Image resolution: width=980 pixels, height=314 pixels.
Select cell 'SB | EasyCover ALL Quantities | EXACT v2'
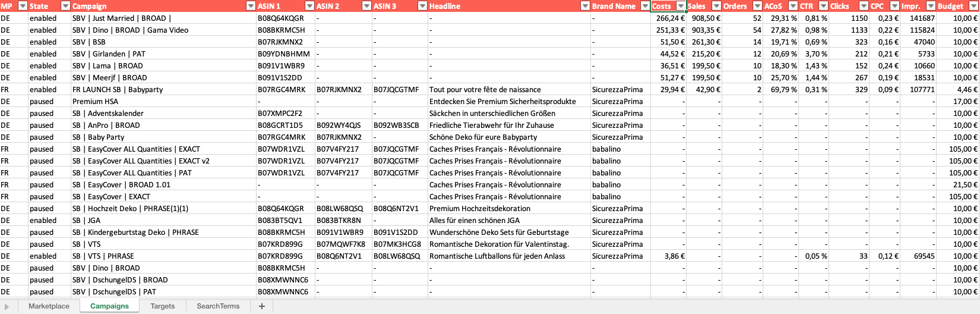(163, 161)
